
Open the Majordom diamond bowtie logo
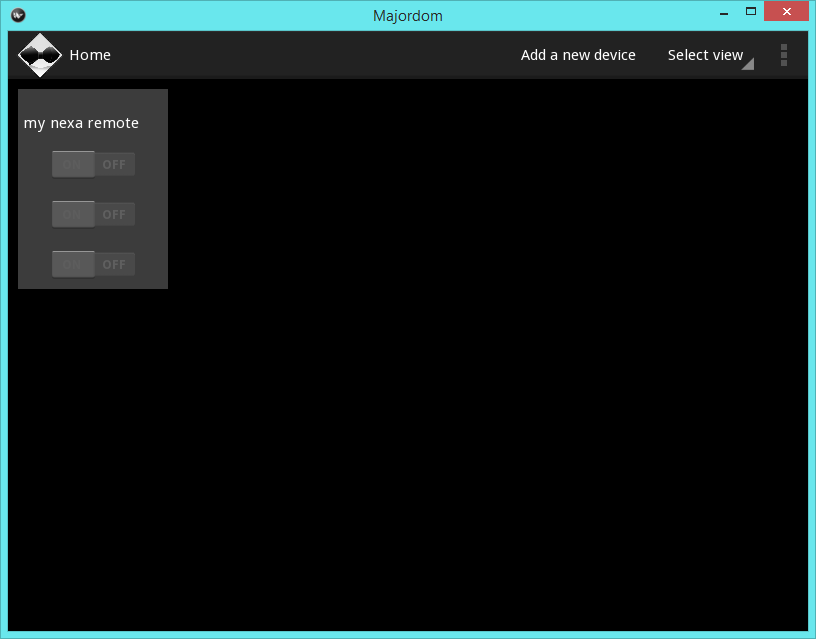(x=40, y=55)
